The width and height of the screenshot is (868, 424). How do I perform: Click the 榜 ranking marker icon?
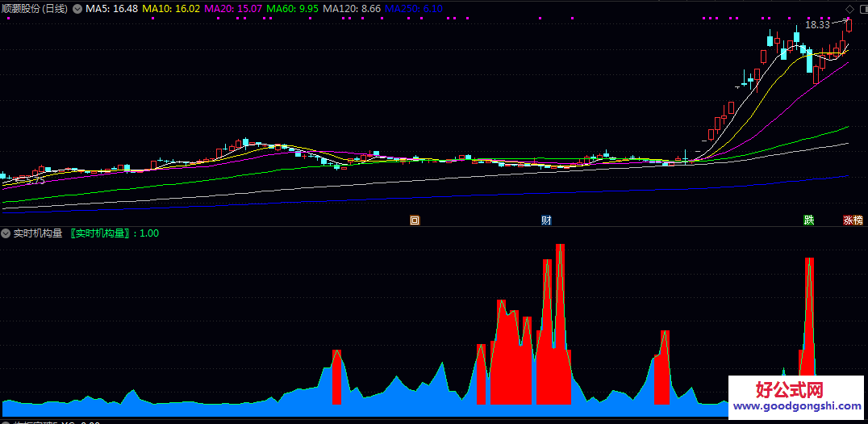click(x=858, y=220)
